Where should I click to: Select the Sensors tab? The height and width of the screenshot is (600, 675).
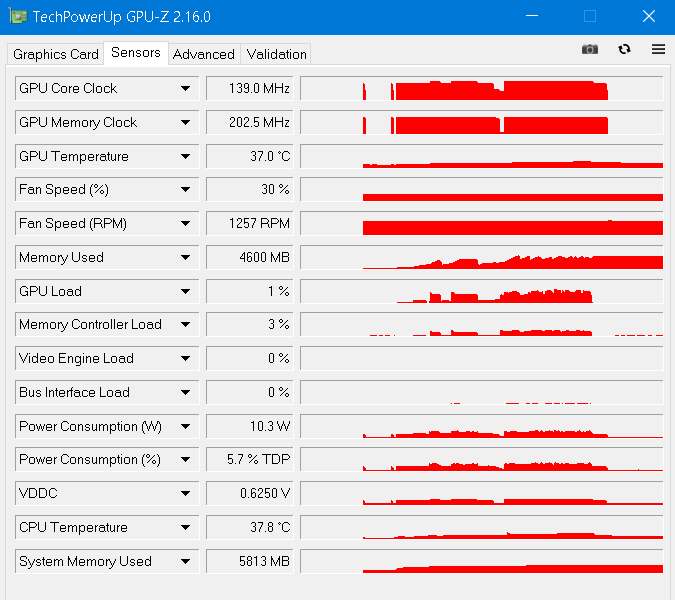pos(136,53)
